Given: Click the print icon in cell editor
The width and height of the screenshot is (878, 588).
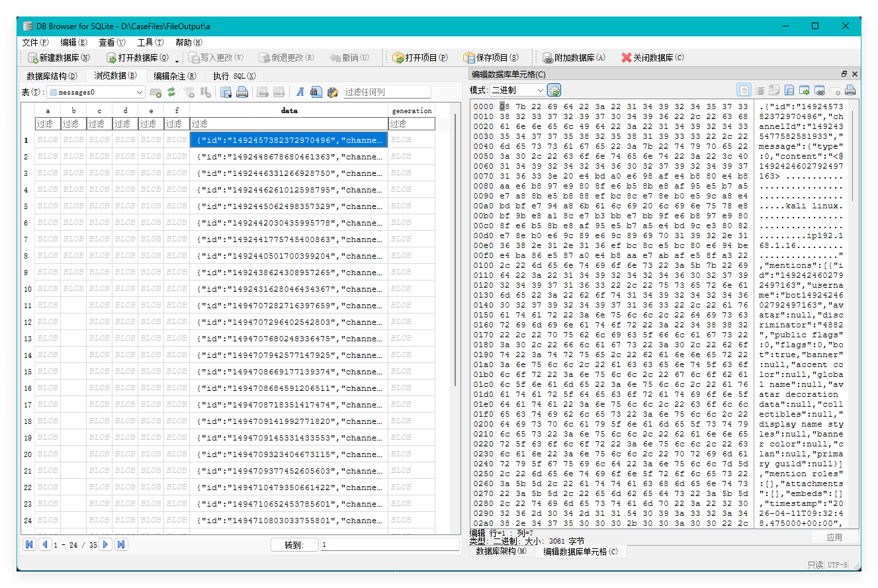Looking at the screenshot, I should pos(850,91).
